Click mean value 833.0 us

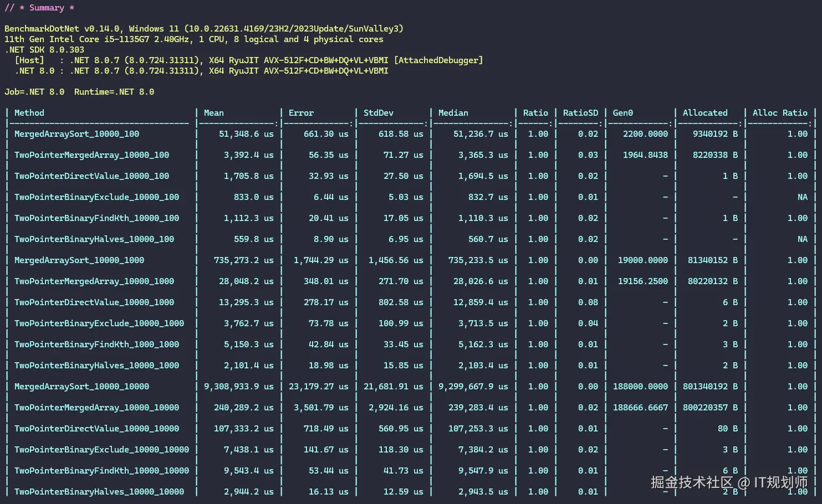tap(254, 197)
